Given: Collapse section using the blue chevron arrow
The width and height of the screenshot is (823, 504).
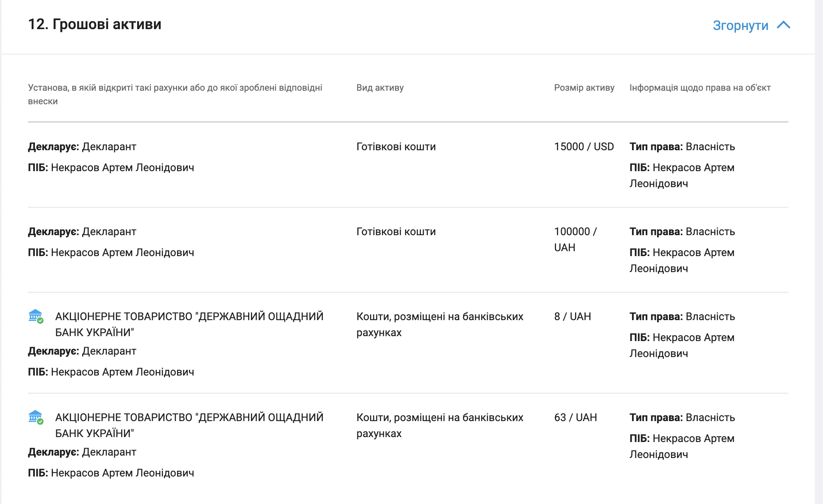Looking at the screenshot, I should (784, 25).
